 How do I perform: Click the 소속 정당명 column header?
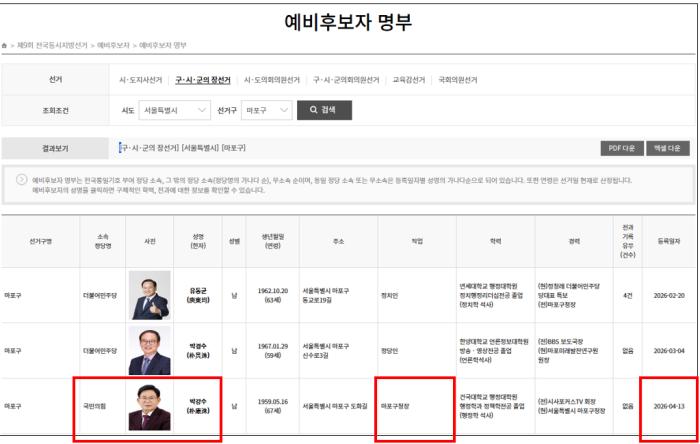click(x=103, y=241)
